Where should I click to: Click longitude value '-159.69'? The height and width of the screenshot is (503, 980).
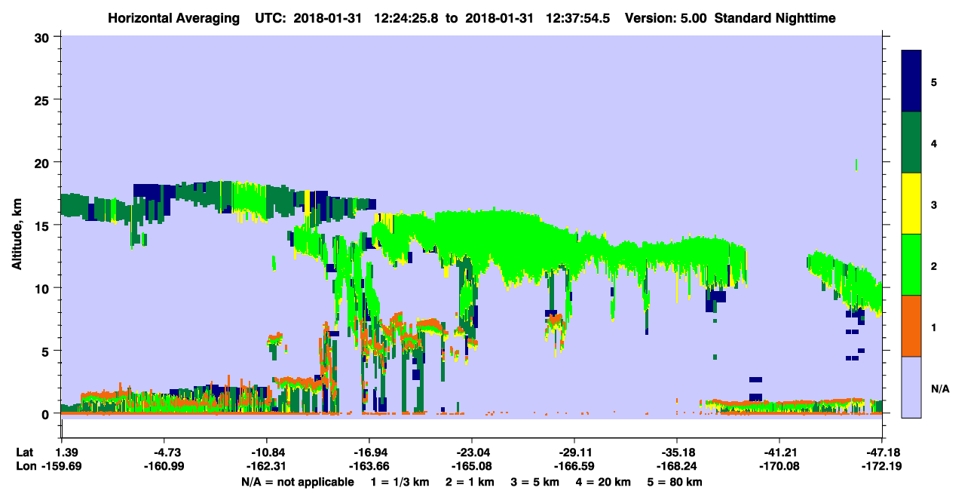click(x=61, y=467)
